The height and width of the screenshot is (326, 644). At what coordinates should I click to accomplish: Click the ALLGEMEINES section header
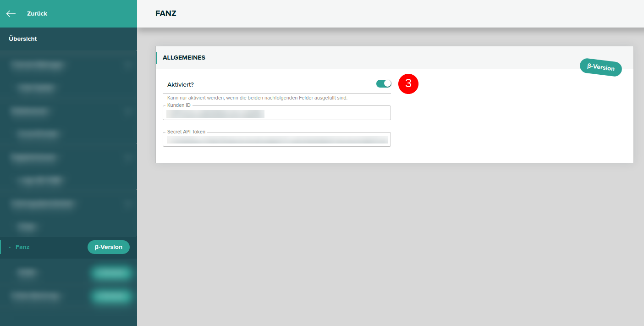[184, 58]
